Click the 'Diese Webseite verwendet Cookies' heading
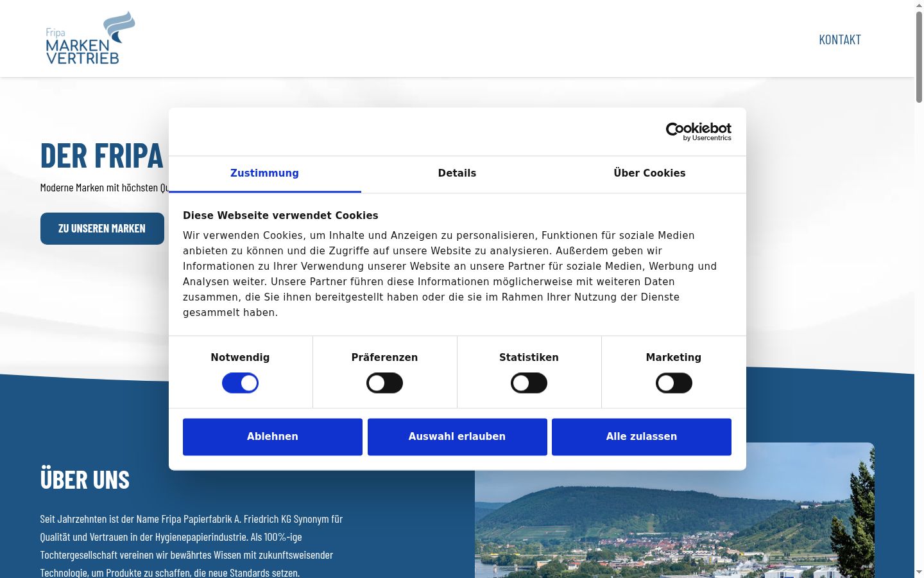This screenshot has height=578, width=924. point(280,216)
